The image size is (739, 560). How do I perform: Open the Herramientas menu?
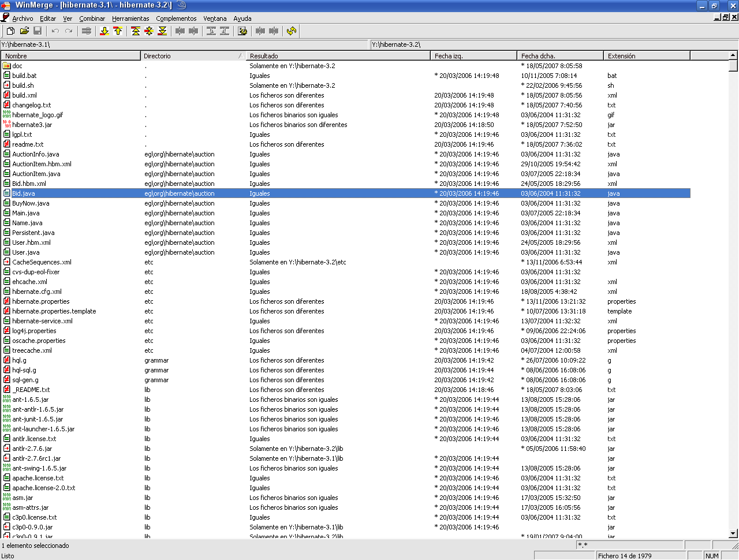pyautogui.click(x=130, y=18)
